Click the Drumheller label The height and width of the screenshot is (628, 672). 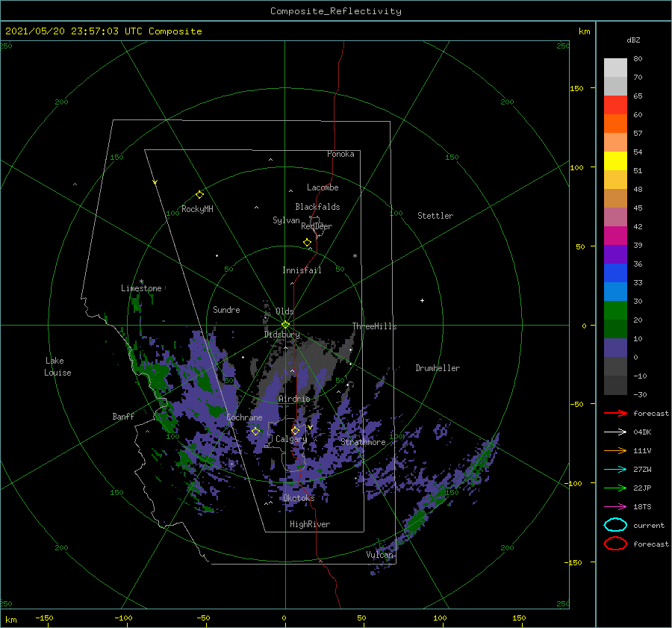click(438, 368)
